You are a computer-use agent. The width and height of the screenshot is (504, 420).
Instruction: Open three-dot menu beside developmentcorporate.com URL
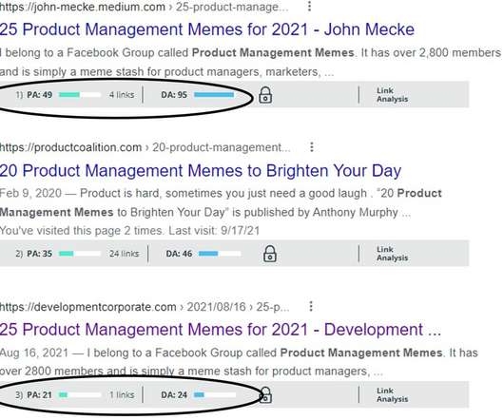click(x=311, y=306)
